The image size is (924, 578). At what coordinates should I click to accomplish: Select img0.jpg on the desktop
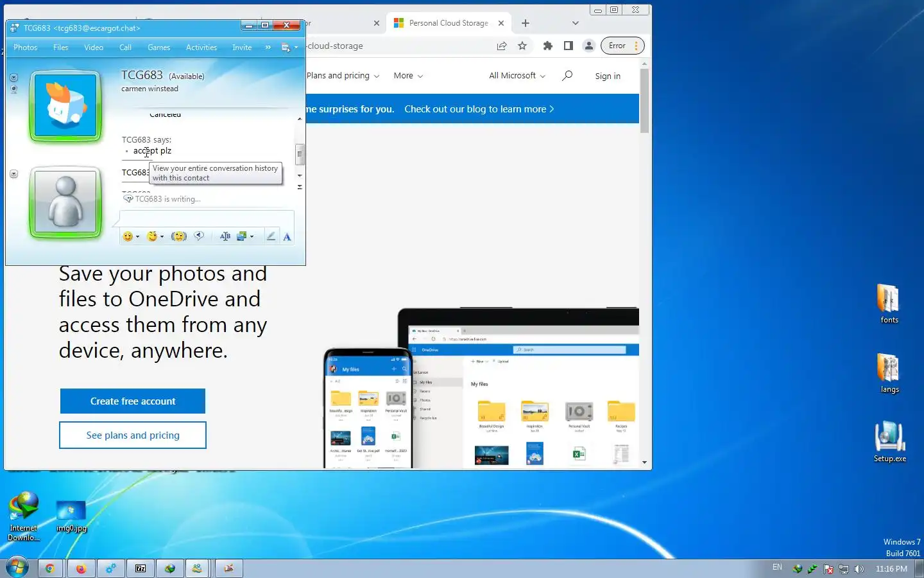pos(71,516)
